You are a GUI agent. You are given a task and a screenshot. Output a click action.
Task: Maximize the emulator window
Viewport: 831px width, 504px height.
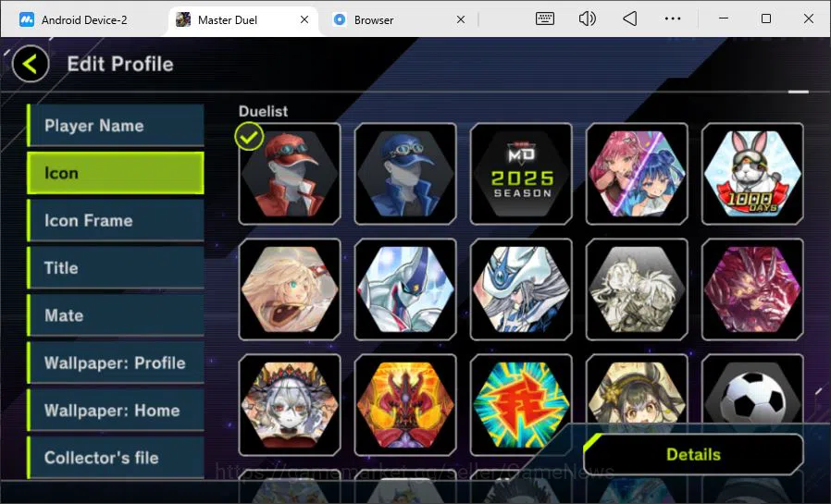766,18
